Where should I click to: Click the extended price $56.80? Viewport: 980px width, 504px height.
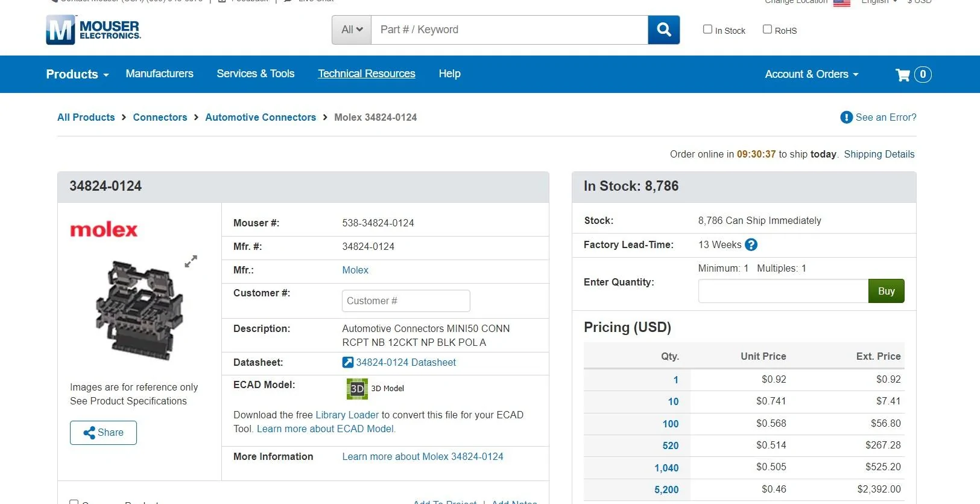(x=886, y=423)
